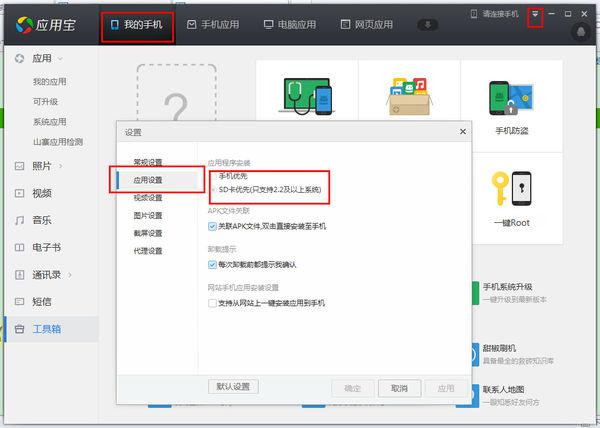Image resolution: width=600 pixels, height=428 pixels.
Task: Click the 默认设置 button
Action: (x=233, y=387)
